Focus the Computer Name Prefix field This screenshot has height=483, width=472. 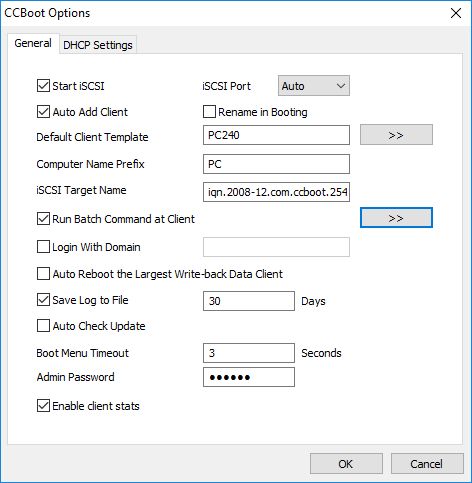pyautogui.click(x=276, y=164)
